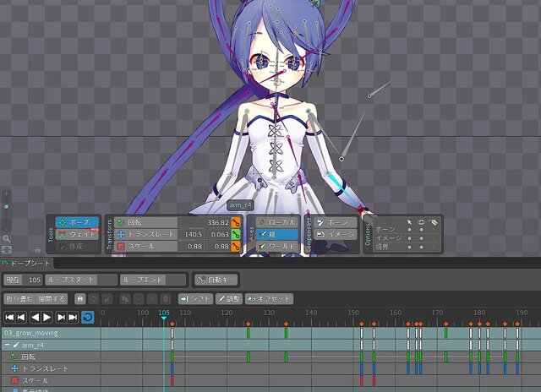
Task: Click the zoom-in plus above zoom slider
Action: (x=7, y=194)
